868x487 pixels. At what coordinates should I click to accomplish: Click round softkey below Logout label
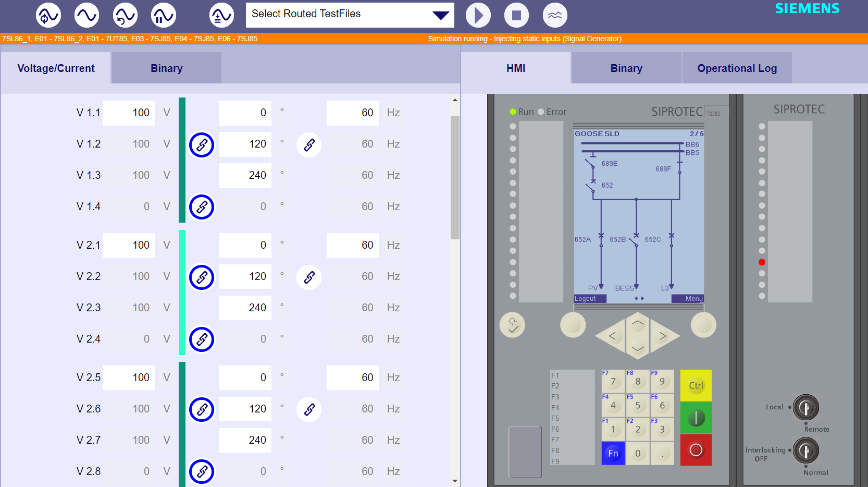coord(573,325)
